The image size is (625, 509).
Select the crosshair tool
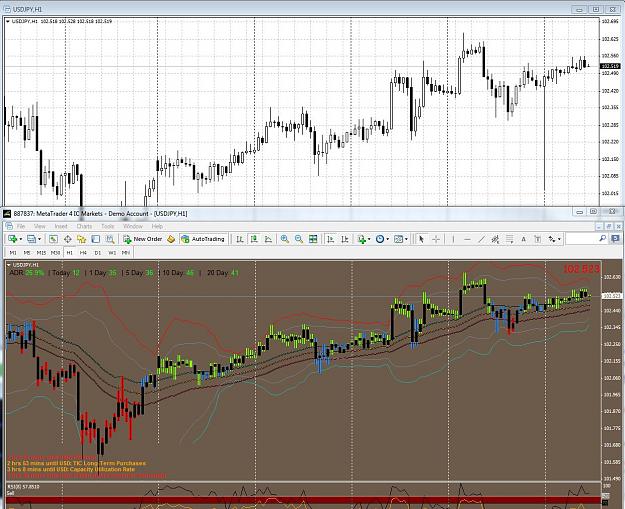tap(436, 239)
